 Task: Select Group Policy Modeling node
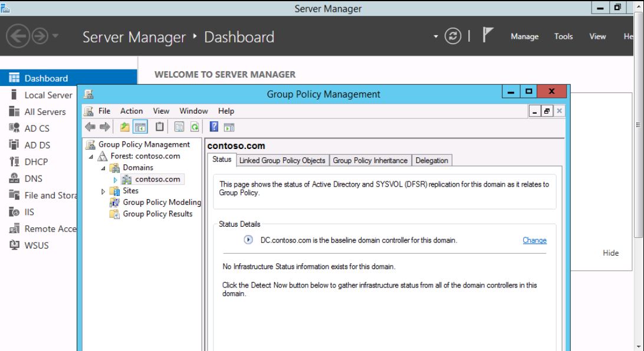pos(162,202)
